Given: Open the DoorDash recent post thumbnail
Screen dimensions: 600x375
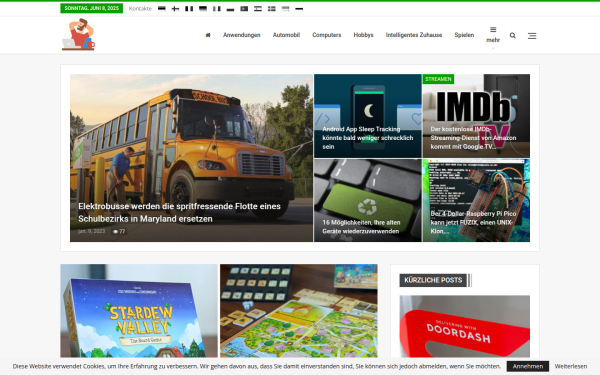Looking at the screenshot, I should coord(465,326).
